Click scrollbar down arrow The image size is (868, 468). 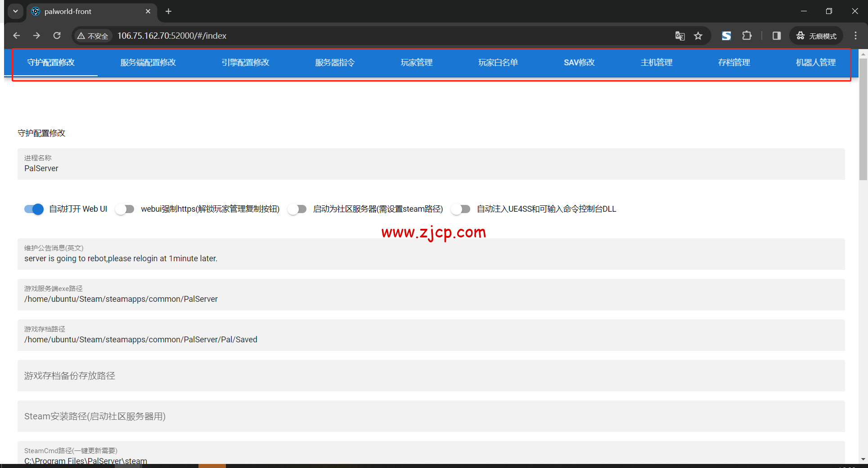(863, 459)
